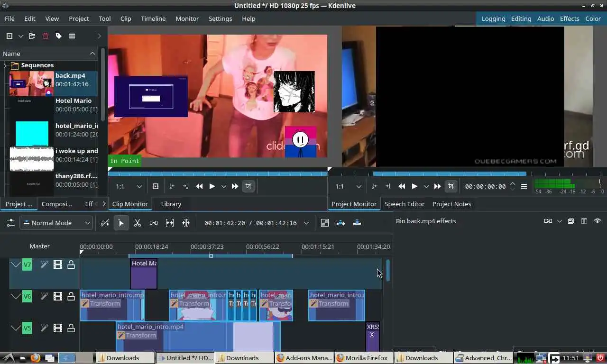Screen dimensions: 607x364
Task: Open the Normal Mode edit mode dropdown
Action: click(56, 223)
